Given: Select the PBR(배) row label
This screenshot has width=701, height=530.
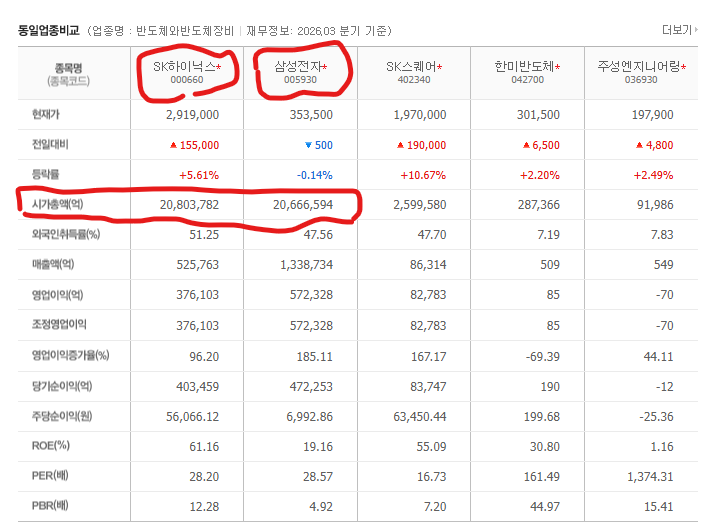Looking at the screenshot, I should coord(50,506).
